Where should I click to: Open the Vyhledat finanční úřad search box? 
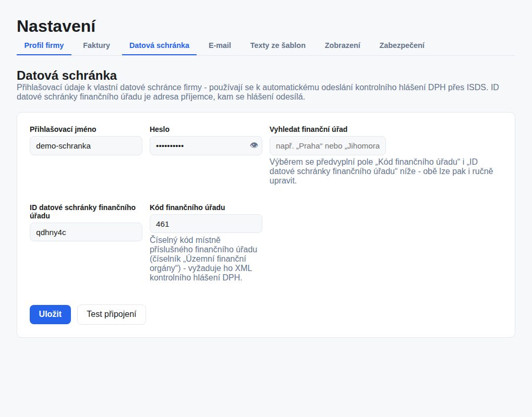click(x=328, y=146)
